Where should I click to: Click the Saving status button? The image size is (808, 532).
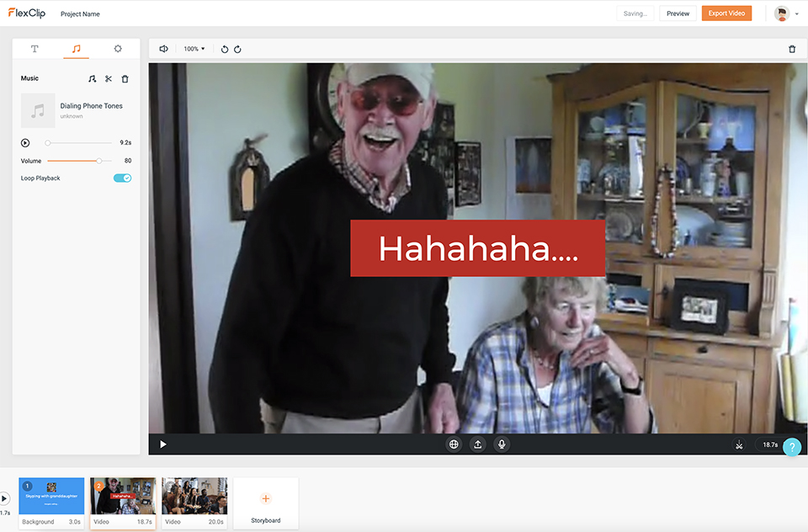[635, 13]
